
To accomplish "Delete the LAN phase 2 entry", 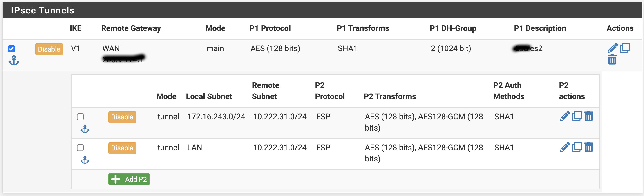I will [589, 147].
